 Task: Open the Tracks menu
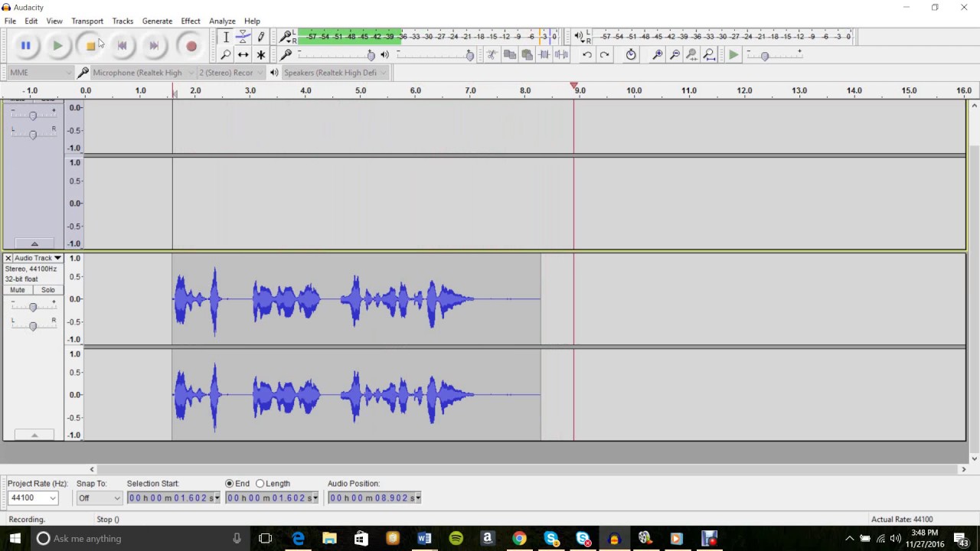(122, 21)
